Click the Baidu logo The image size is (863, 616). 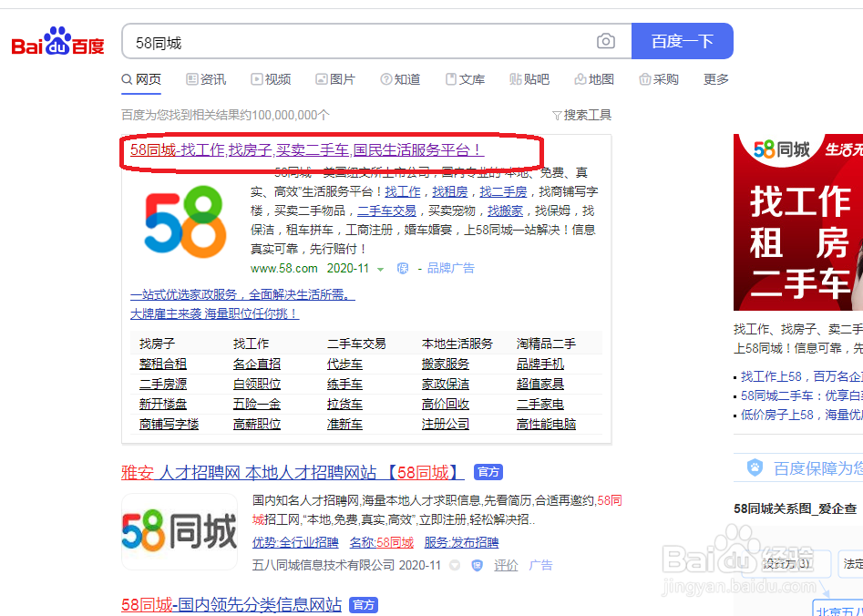(57, 41)
